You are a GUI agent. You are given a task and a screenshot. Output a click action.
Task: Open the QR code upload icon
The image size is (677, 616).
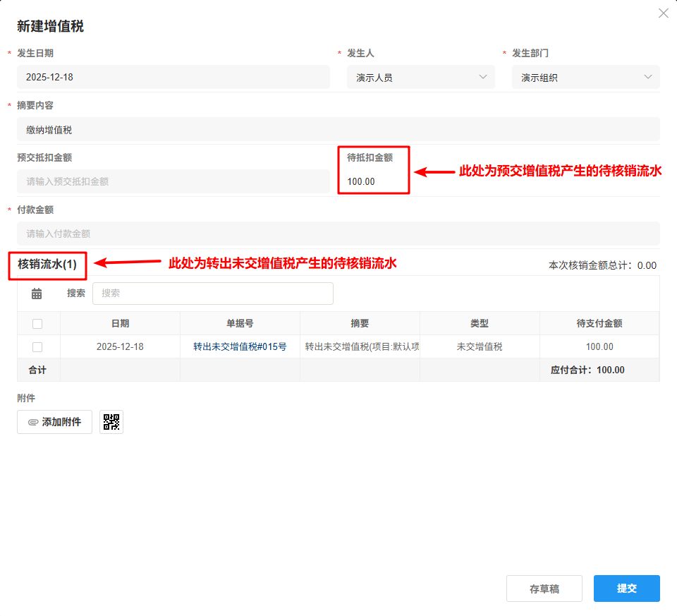111,422
